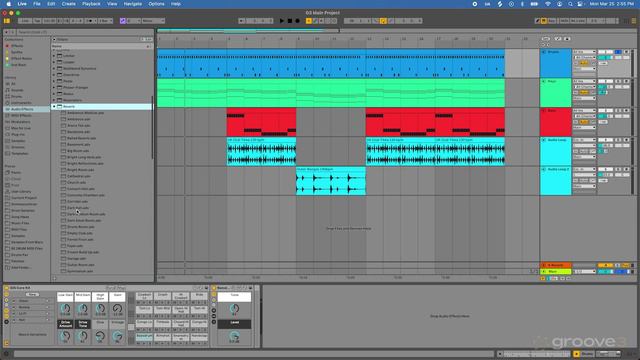Click the Tone macro knob
The width and height of the screenshot is (640, 360).
(234, 308)
